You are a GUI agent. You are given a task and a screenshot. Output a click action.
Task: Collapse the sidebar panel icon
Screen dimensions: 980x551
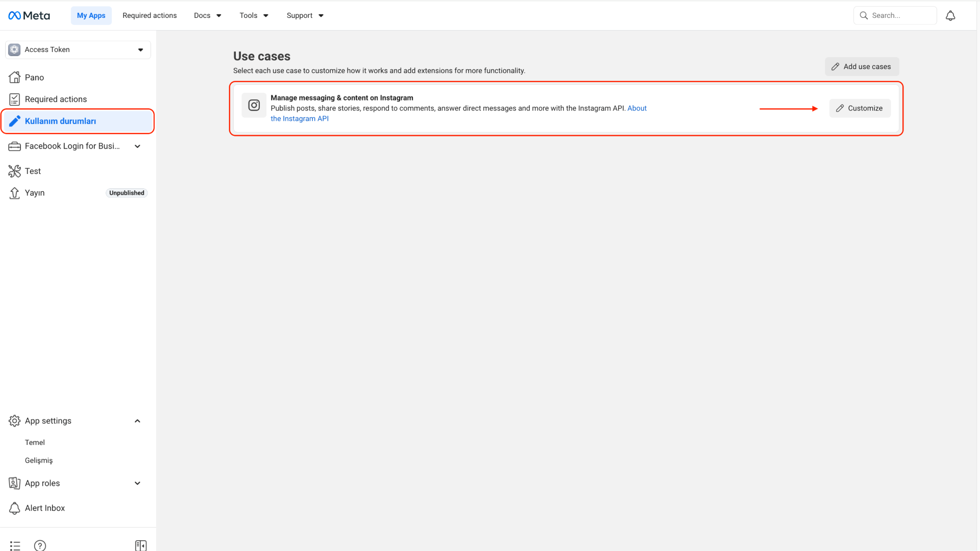[x=141, y=546]
